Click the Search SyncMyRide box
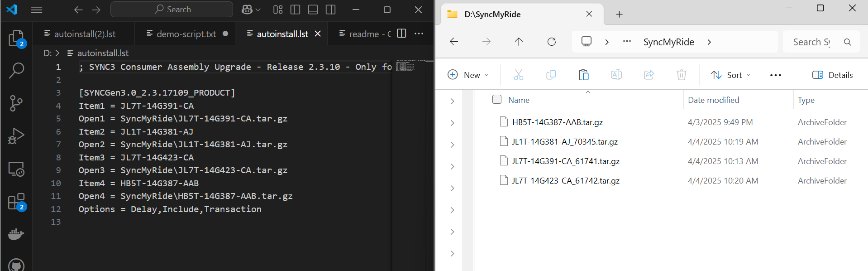Screen dimensions: 868x271 (x=821, y=42)
